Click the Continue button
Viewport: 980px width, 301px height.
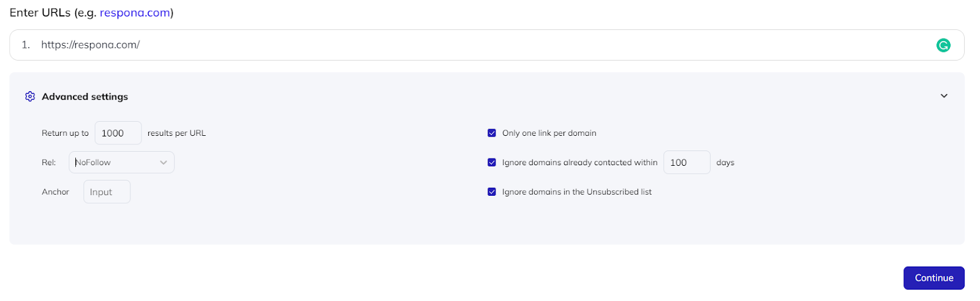tap(933, 278)
